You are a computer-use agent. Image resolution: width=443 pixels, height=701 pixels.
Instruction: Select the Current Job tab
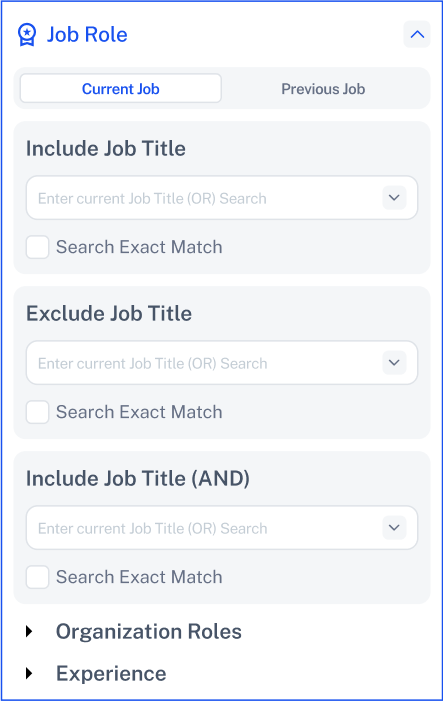coord(121,89)
